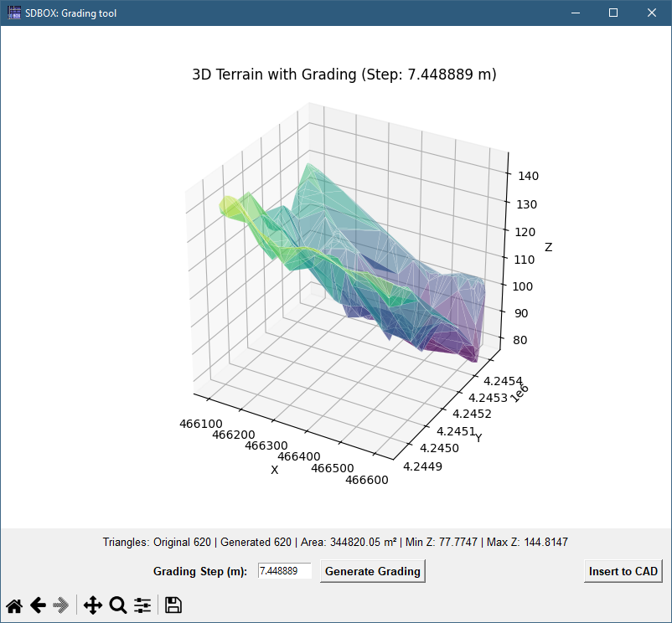Click the SDBOX app icon in title bar
This screenshot has width=672, height=623.
14,13
